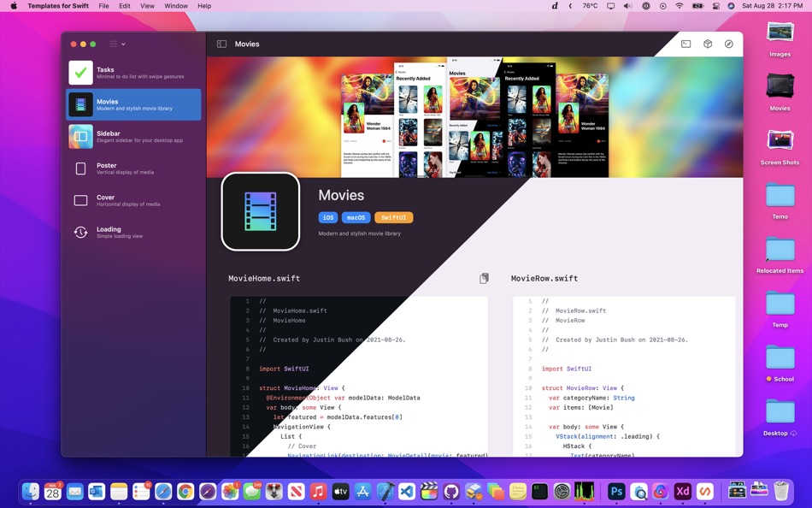The width and height of the screenshot is (812, 508).
Task: Open the Apple menu
Action: pyautogui.click(x=14, y=6)
